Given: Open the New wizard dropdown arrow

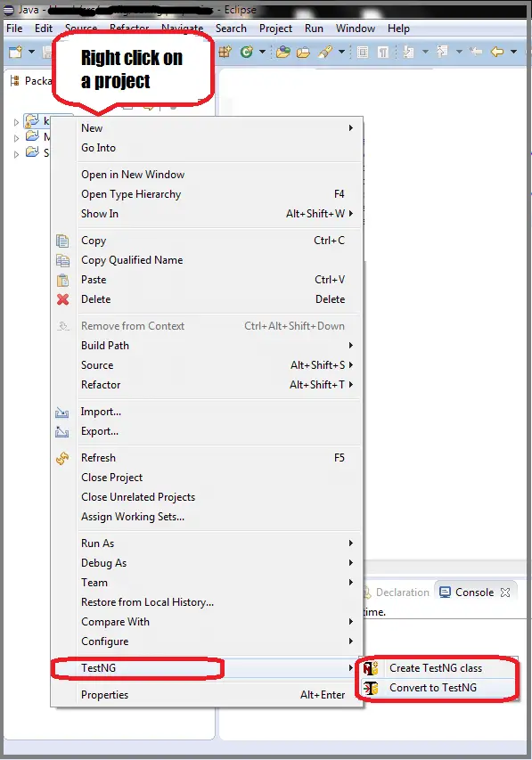Looking at the screenshot, I should (x=31, y=52).
